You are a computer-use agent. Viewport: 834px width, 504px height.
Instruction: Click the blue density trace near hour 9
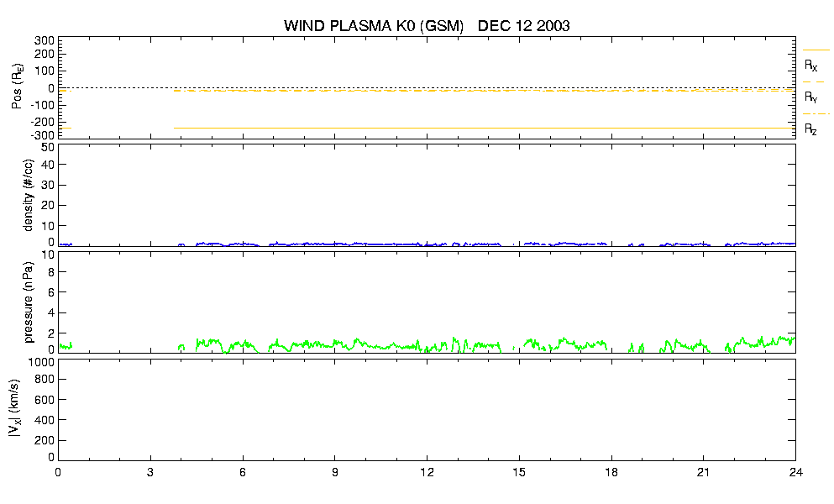(x=335, y=244)
